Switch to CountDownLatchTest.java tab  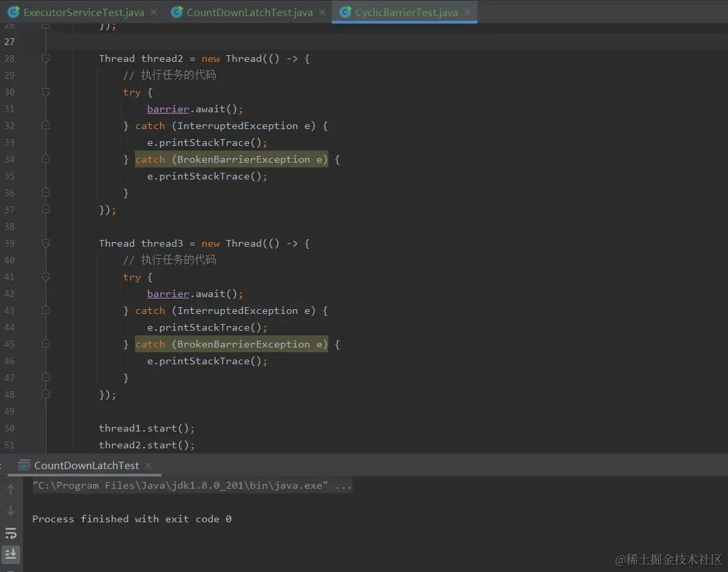[249, 13]
